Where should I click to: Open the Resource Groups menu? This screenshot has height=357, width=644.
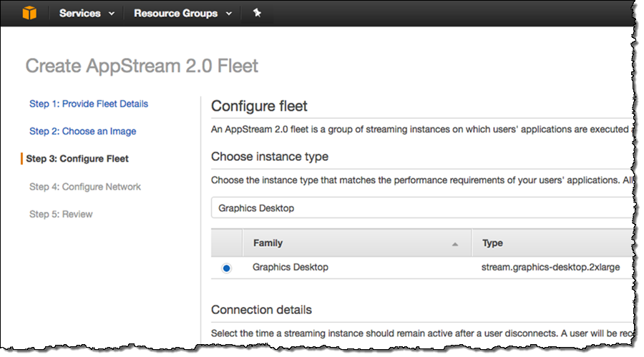pos(175,14)
